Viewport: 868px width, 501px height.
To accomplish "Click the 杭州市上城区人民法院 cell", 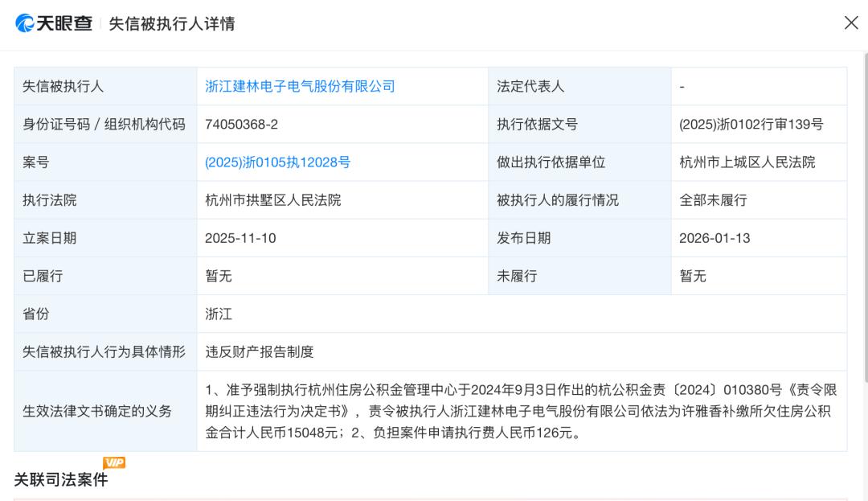I will 747,162.
